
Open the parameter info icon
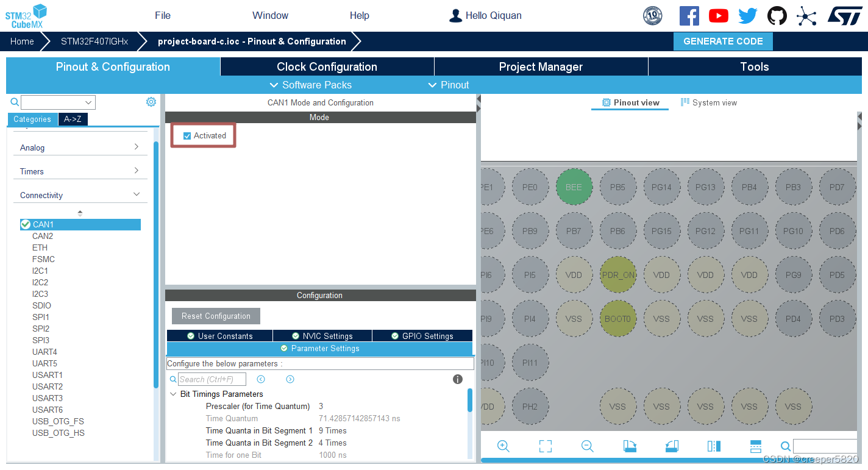tap(458, 379)
